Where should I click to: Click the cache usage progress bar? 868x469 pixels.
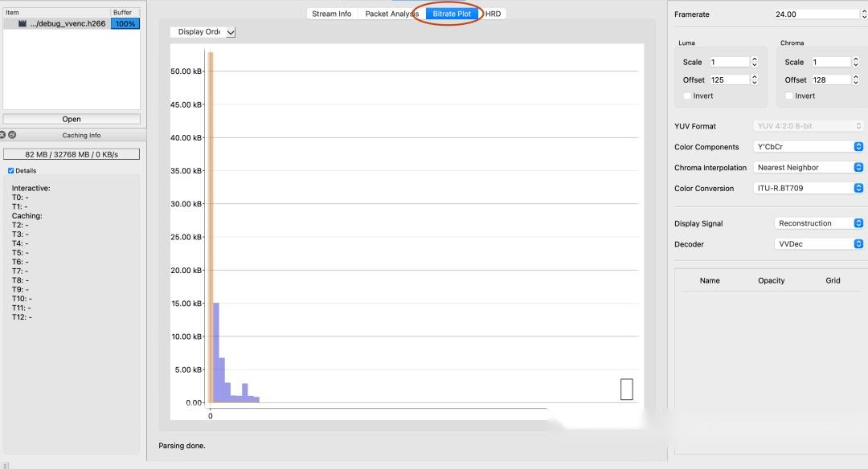[x=72, y=154]
